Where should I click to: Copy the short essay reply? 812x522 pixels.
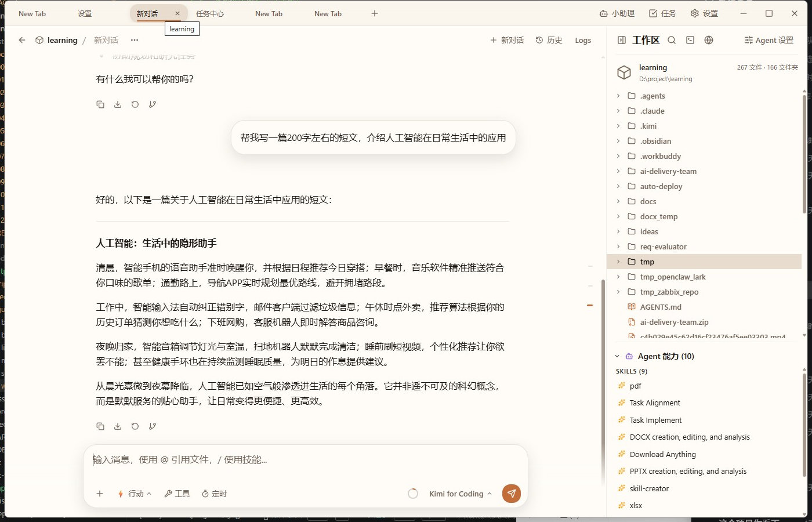(x=100, y=426)
